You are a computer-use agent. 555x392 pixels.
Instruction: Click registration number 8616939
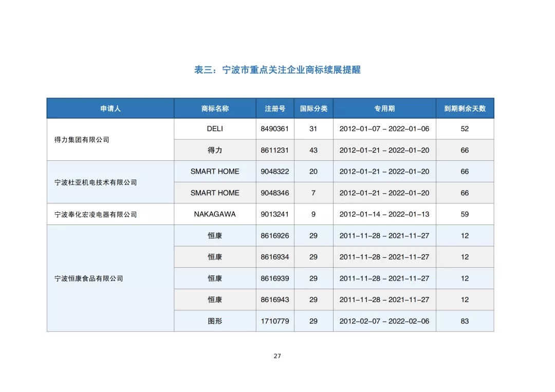click(275, 278)
